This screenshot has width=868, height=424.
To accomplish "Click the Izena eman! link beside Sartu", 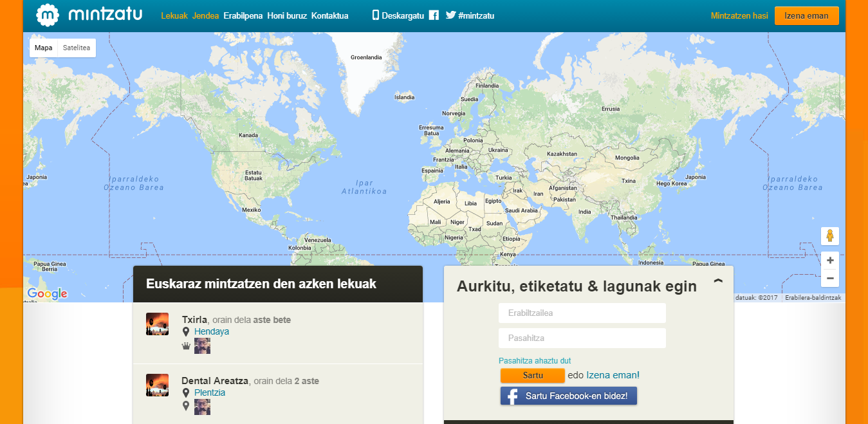I will pyautogui.click(x=613, y=375).
